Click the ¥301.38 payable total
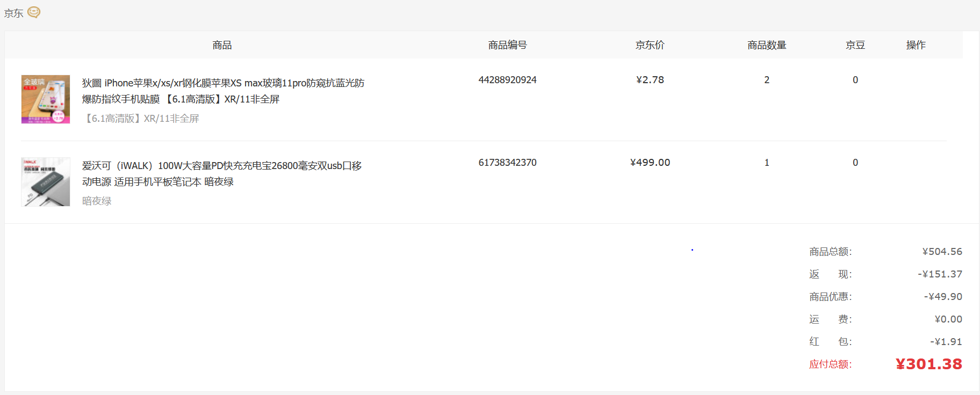The image size is (980, 395). click(929, 364)
